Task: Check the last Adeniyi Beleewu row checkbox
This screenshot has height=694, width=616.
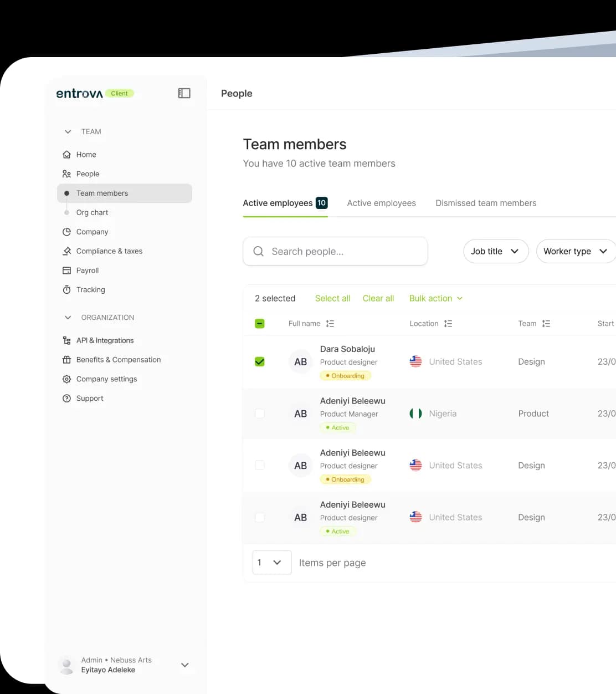Action: 259,517
